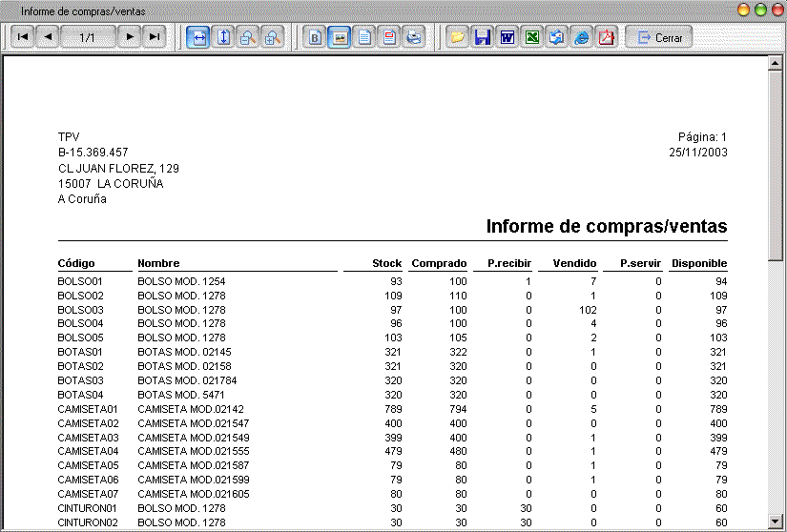Open a report file with folder icon

click(458, 37)
